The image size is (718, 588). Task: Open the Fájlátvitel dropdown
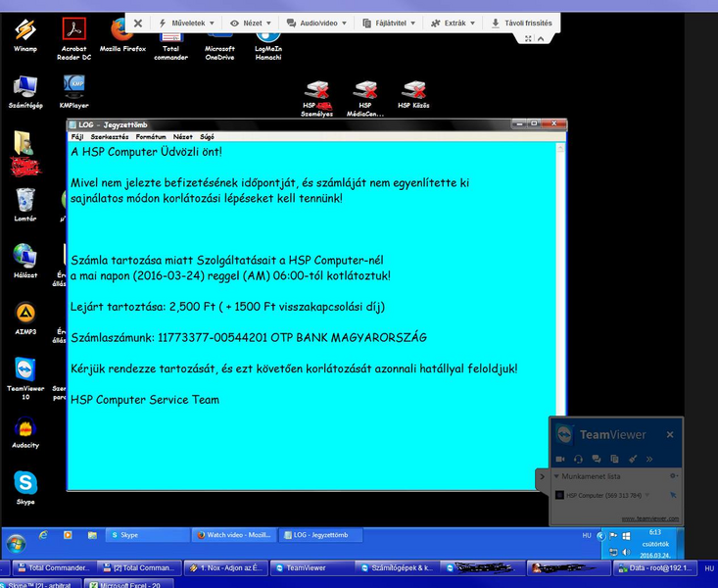[x=389, y=23]
